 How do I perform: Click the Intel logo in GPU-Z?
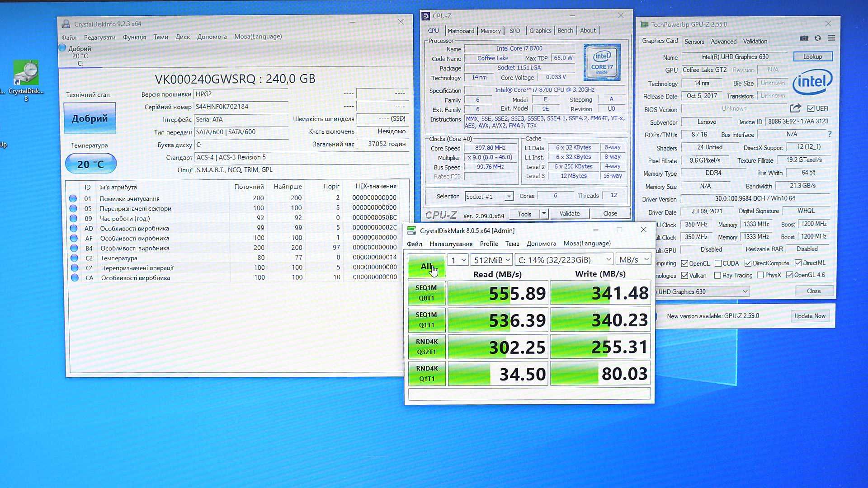[813, 81]
